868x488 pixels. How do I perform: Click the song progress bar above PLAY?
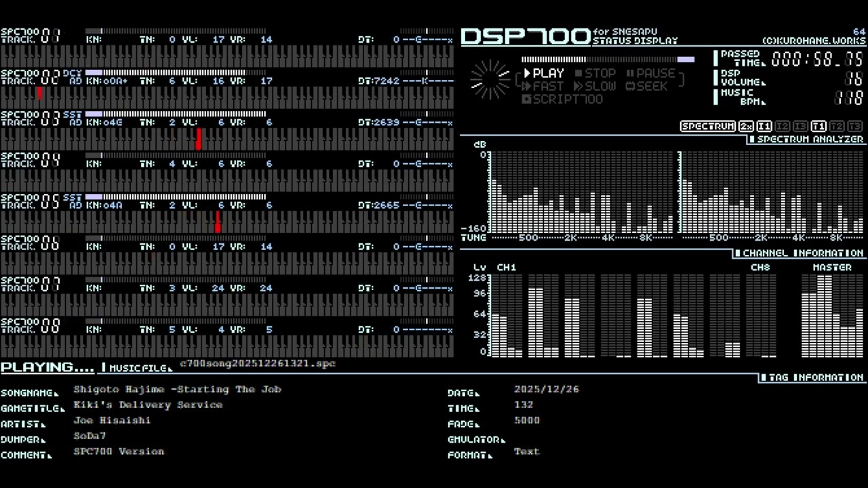point(608,60)
